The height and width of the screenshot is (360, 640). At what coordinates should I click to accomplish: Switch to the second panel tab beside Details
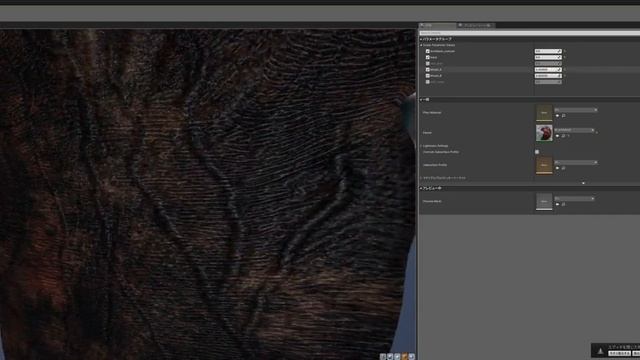(x=476, y=25)
